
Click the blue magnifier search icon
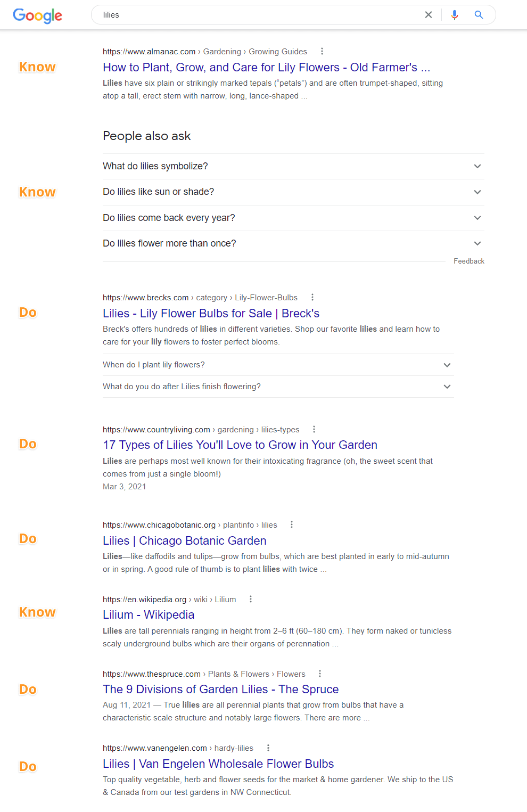(479, 15)
